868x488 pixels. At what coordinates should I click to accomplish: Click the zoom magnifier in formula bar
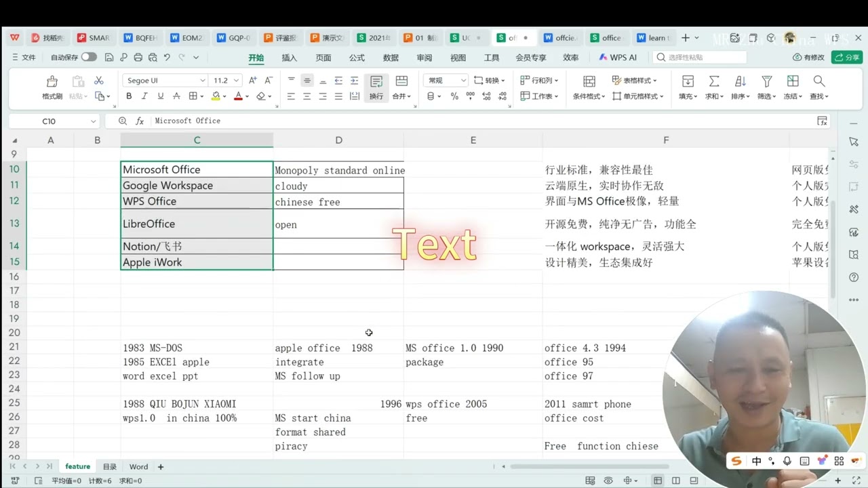(x=123, y=121)
